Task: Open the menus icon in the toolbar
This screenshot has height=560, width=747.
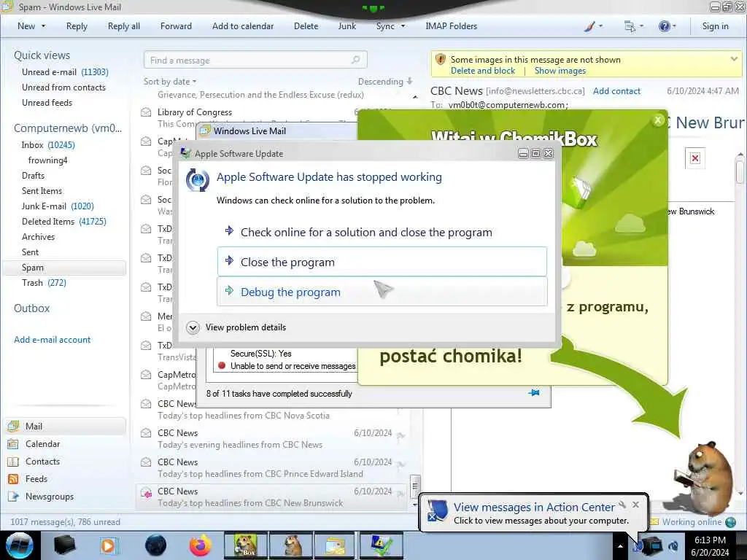Action: click(x=630, y=26)
